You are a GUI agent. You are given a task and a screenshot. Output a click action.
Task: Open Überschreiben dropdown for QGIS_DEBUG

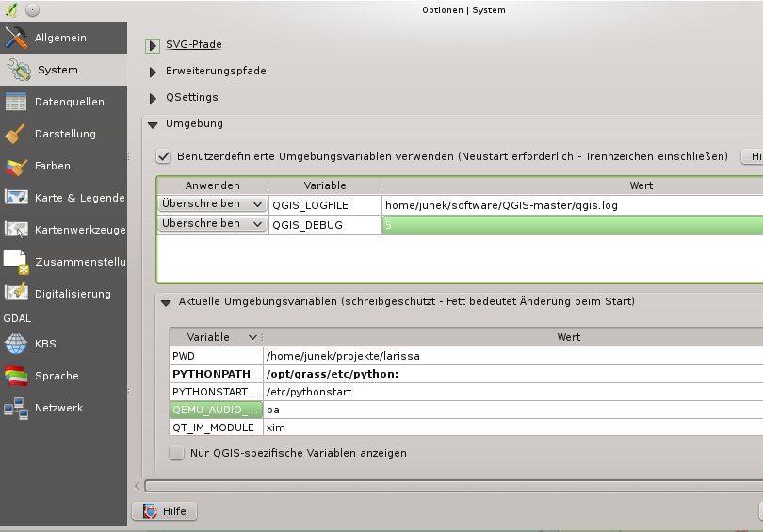tap(213, 224)
